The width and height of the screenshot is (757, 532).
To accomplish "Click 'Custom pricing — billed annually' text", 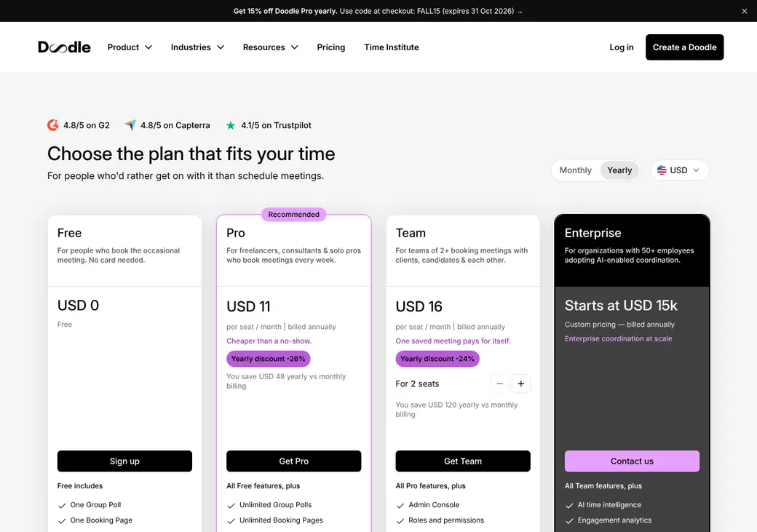I will point(619,325).
